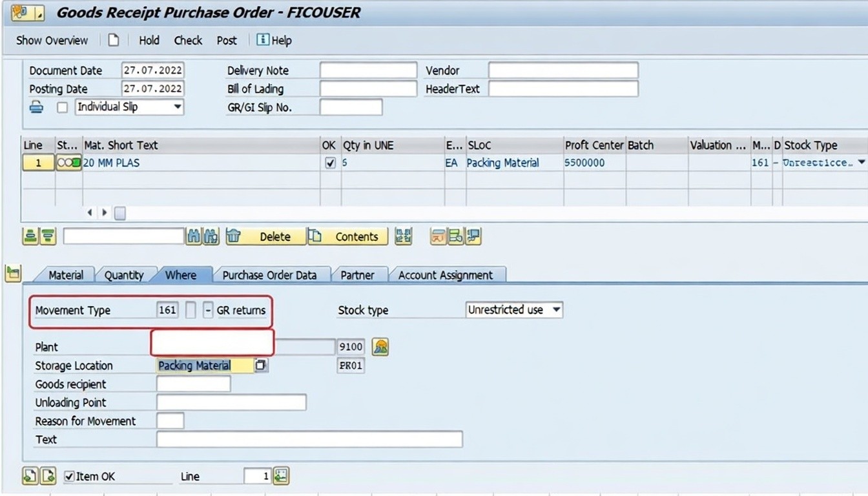This screenshot has width=868, height=496.
Task: Click the binoculars Find icon
Action: pyautogui.click(x=194, y=237)
